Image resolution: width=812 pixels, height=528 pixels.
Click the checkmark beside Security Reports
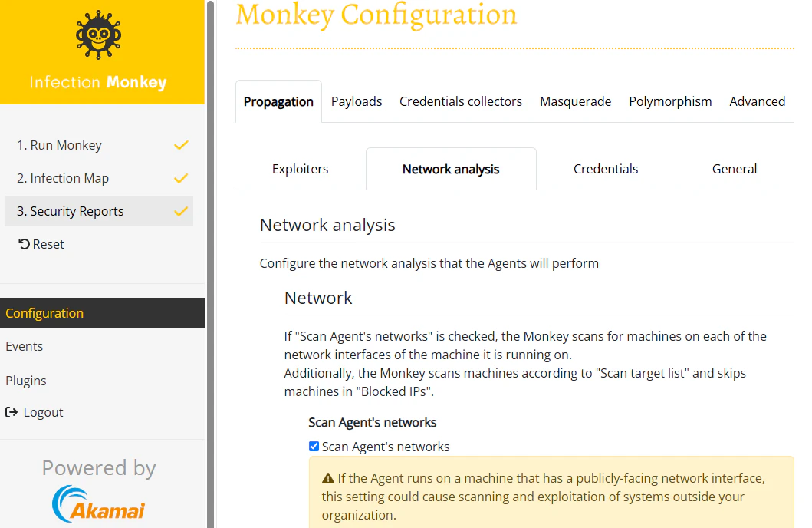[x=181, y=211]
